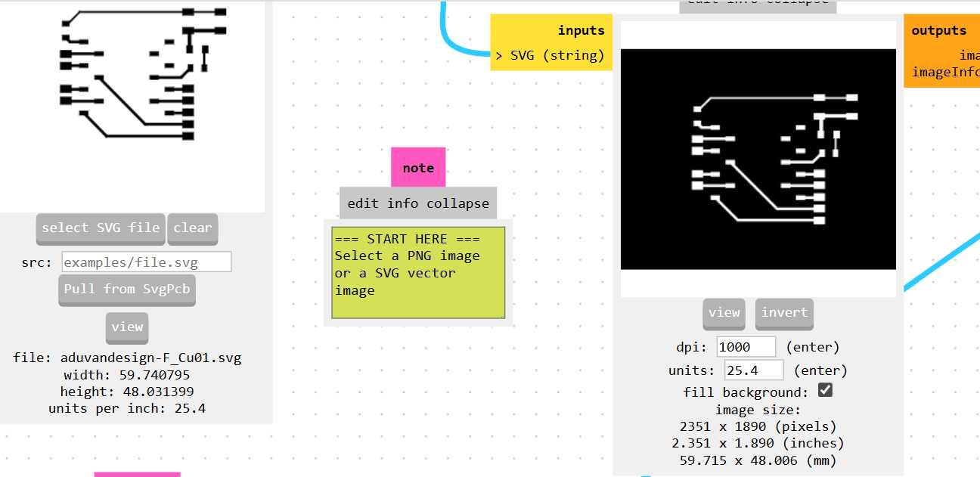Screen dimensions: 980x477
Task: Click Pull from SvgPcb button
Action: tap(127, 290)
